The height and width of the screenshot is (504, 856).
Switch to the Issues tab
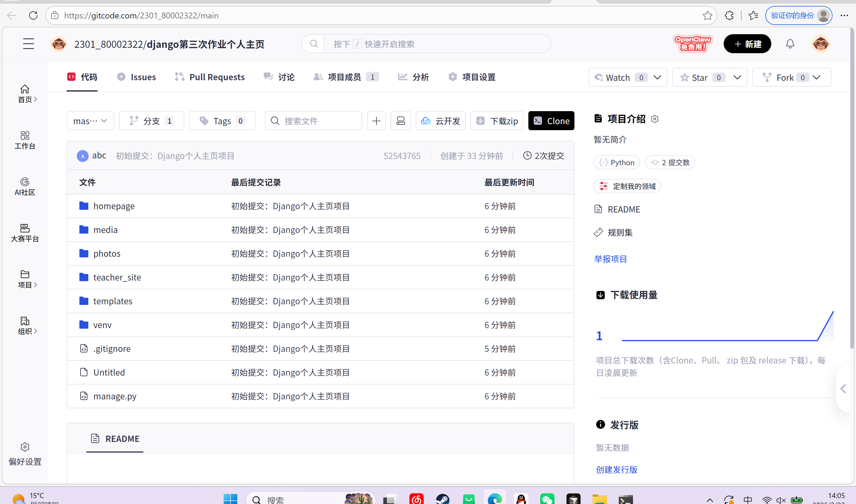pos(136,77)
